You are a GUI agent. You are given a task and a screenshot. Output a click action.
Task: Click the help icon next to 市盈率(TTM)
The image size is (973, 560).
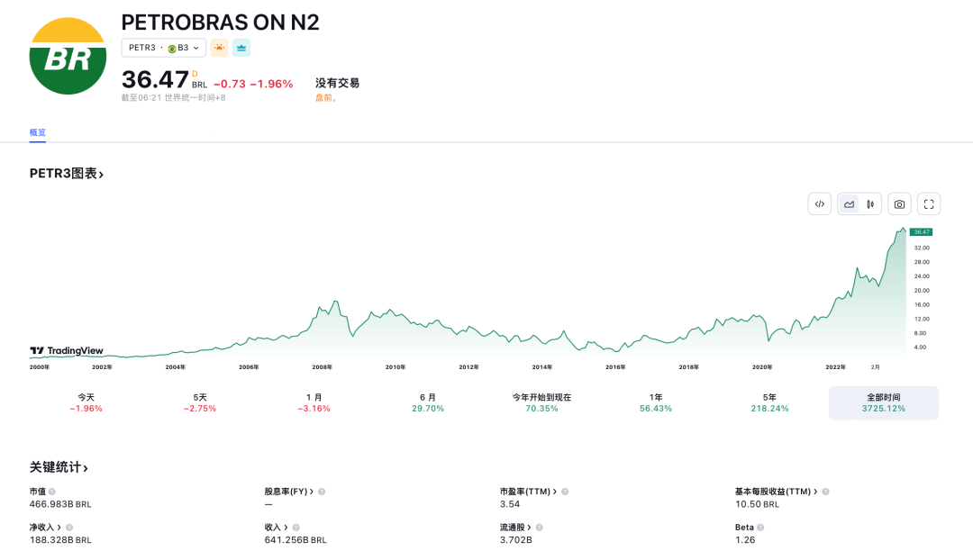565,492
